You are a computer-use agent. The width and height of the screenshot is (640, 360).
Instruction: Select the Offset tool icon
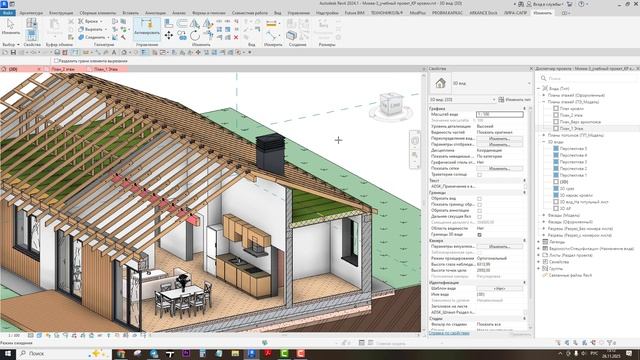[x=182, y=23]
